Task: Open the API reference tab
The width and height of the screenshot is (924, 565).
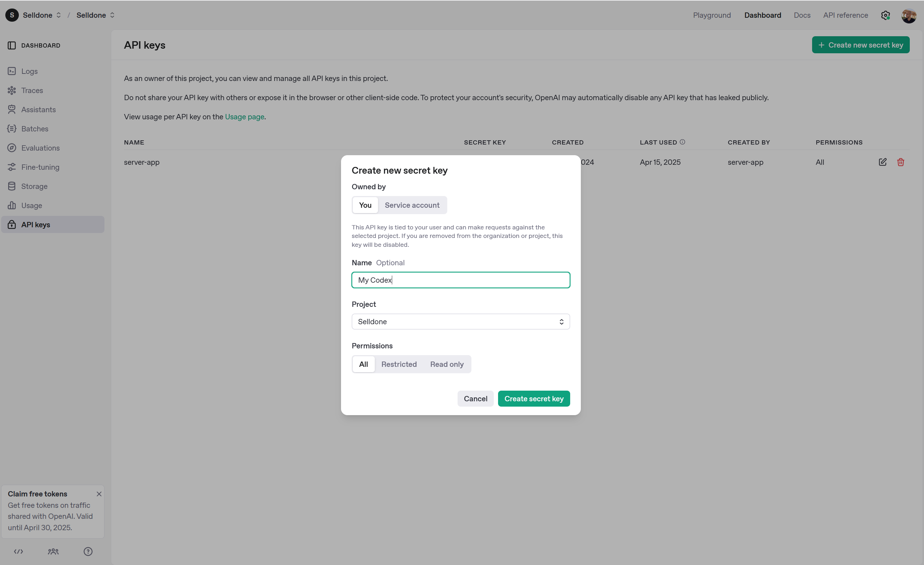Action: coord(845,15)
